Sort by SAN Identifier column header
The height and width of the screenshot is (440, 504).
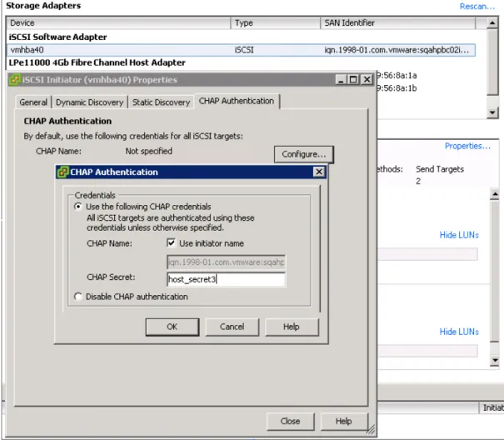[398, 23]
